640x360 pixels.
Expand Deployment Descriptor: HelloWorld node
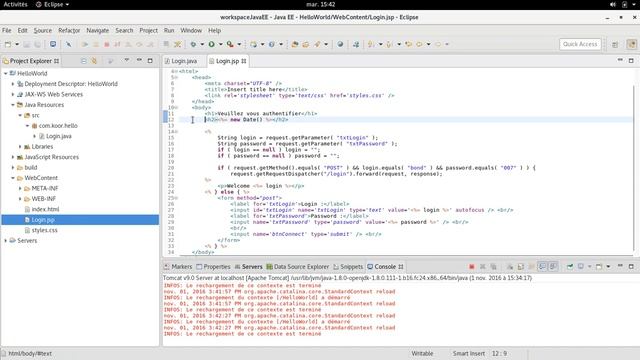tap(13, 84)
